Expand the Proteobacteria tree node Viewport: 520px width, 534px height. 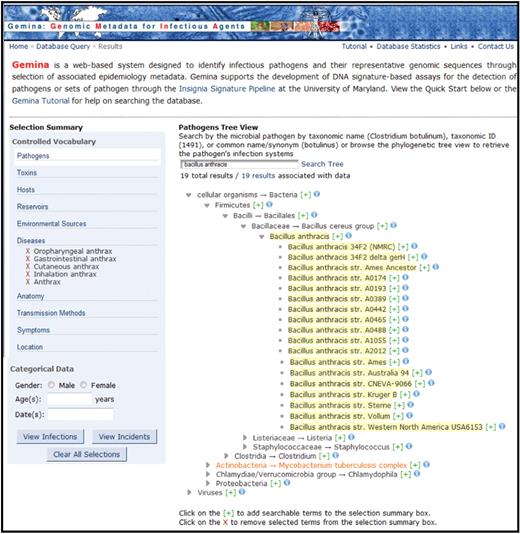pos(208,483)
